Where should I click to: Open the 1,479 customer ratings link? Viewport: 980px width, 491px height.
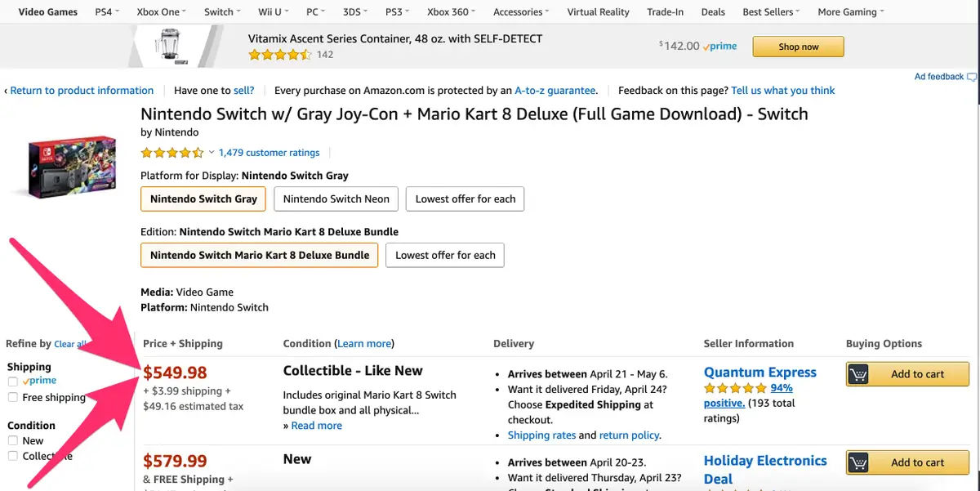pos(269,153)
